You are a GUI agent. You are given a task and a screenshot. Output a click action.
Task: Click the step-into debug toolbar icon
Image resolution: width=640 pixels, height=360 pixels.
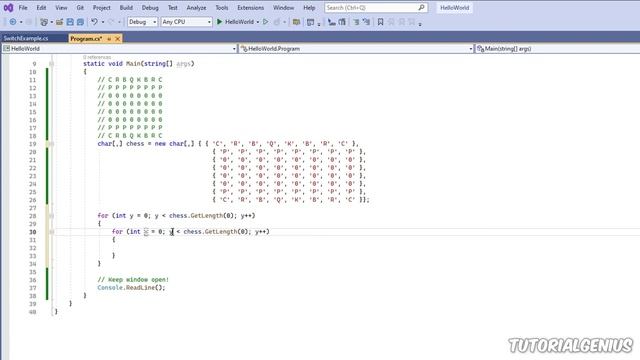pos(332,22)
